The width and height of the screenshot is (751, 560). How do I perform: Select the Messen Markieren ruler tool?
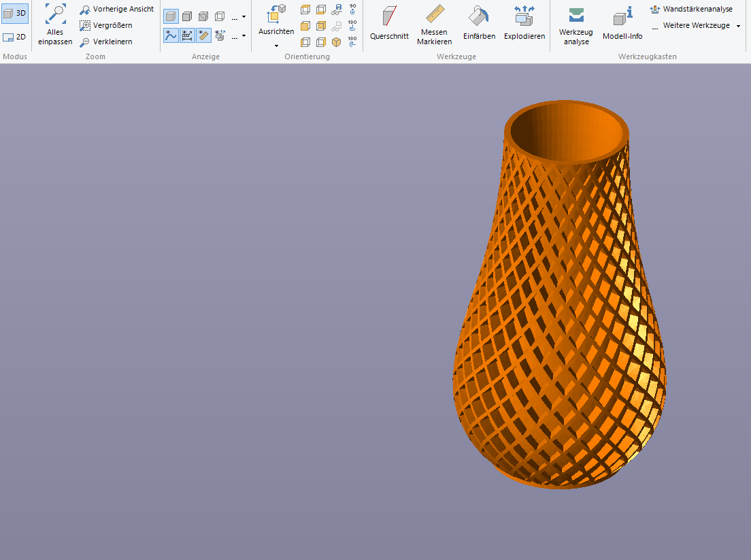pos(434,24)
